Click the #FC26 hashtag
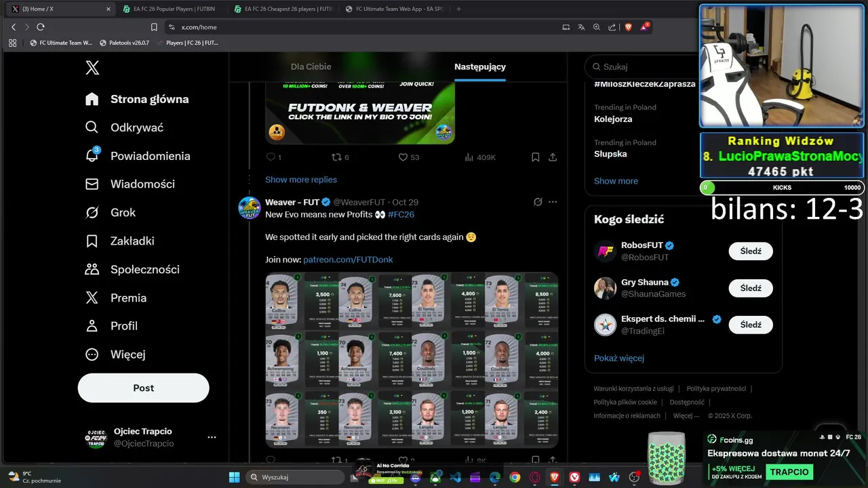The width and height of the screenshot is (868, 488). tap(401, 214)
